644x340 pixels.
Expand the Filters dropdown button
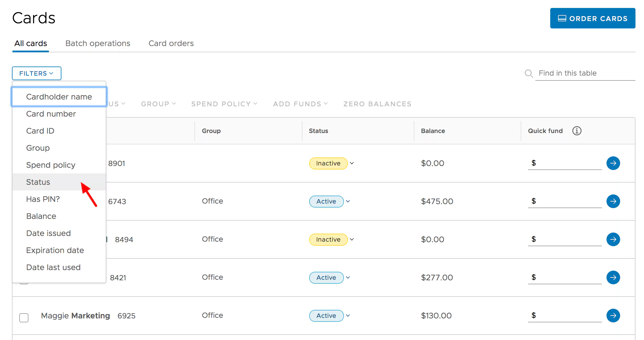click(36, 73)
